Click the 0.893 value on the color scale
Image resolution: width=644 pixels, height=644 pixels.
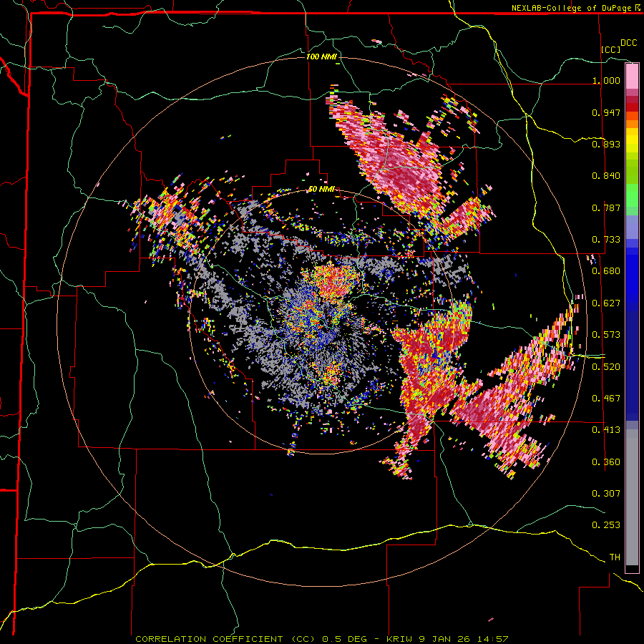[606, 144]
